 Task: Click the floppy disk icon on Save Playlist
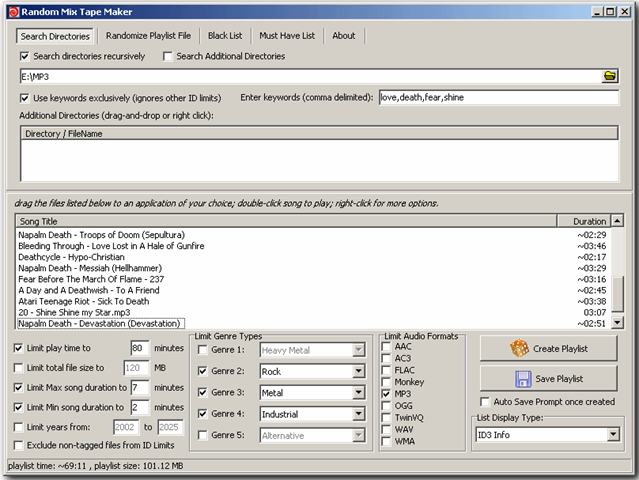tap(522, 379)
